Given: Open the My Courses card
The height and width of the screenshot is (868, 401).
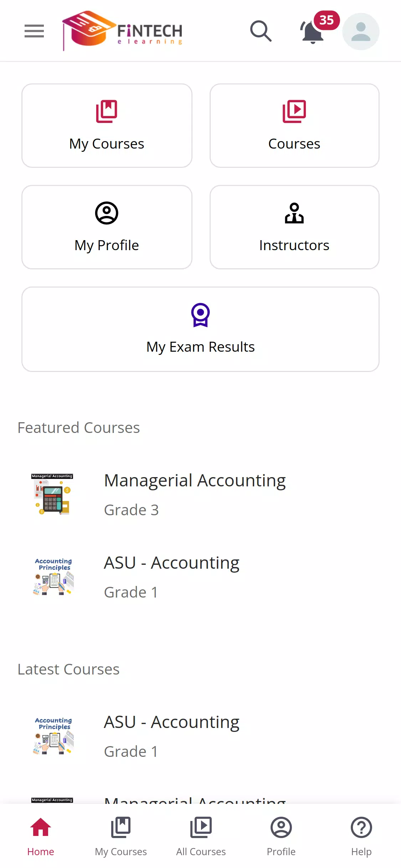Looking at the screenshot, I should [107, 125].
